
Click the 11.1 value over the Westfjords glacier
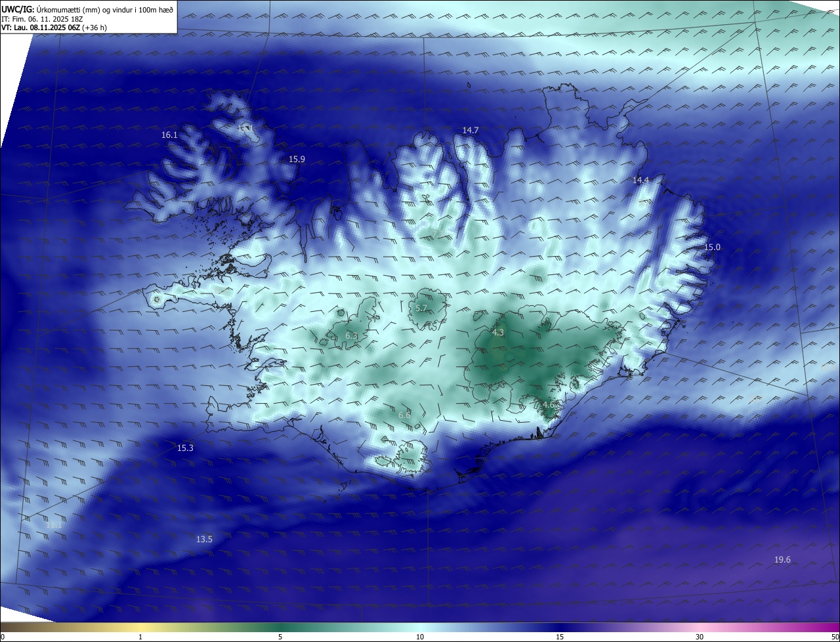click(x=245, y=127)
